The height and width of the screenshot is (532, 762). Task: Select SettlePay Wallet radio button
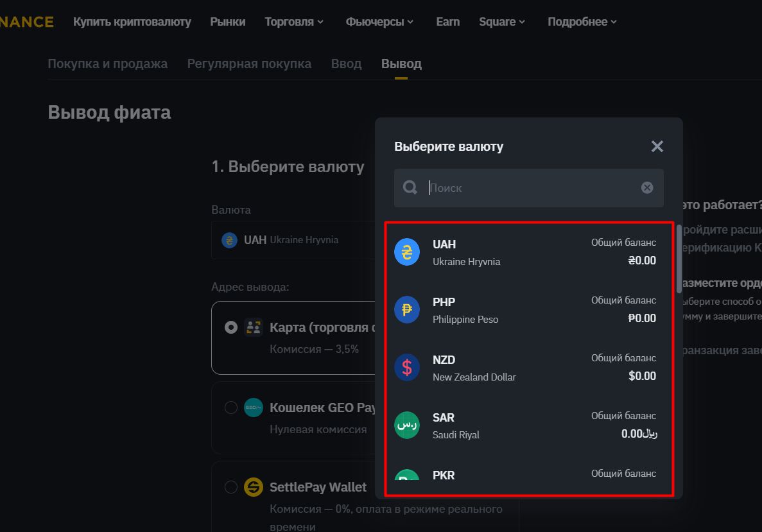(x=231, y=487)
